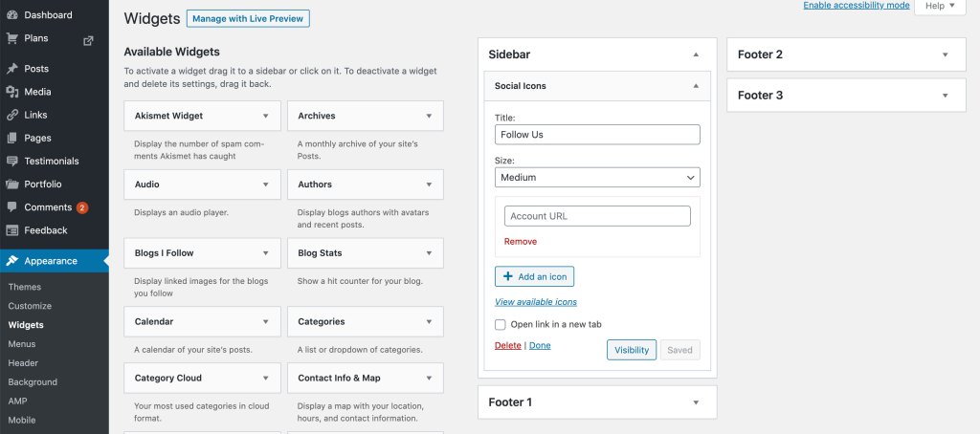Viewport: 980px width, 434px height.
Task: Expand the Blog Stats widget
Action: [x=429, y=253]
